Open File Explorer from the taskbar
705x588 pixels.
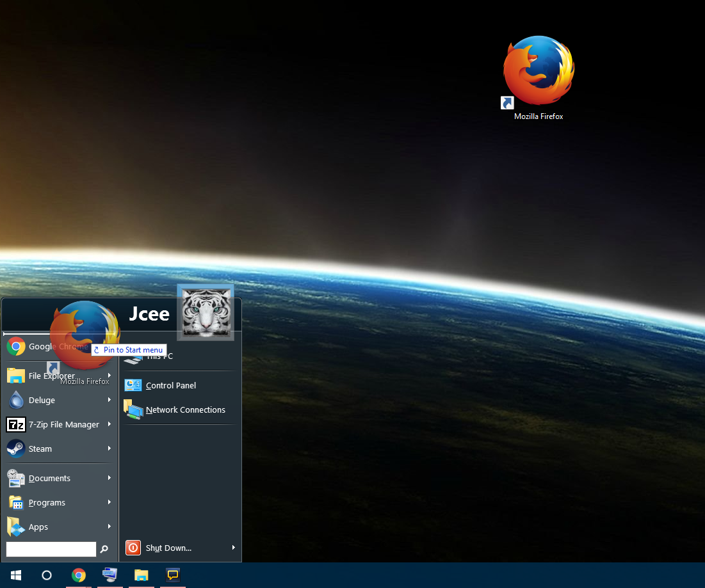point(141,575)
